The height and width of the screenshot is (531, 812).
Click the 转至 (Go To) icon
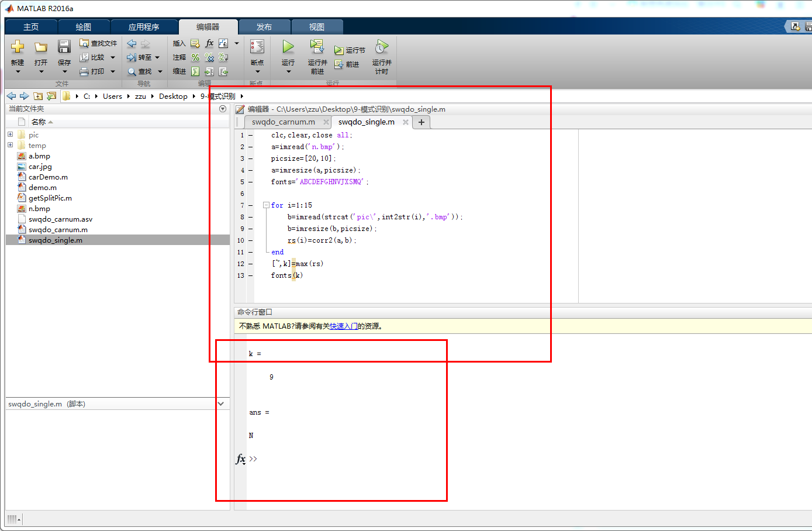[132, 57]
